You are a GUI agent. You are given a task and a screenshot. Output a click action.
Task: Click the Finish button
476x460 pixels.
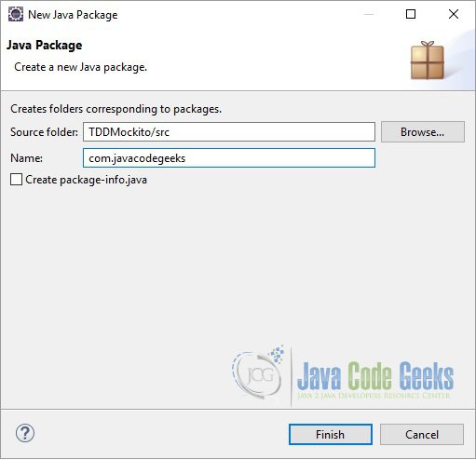pyautogui.click(x=331, y=434)
